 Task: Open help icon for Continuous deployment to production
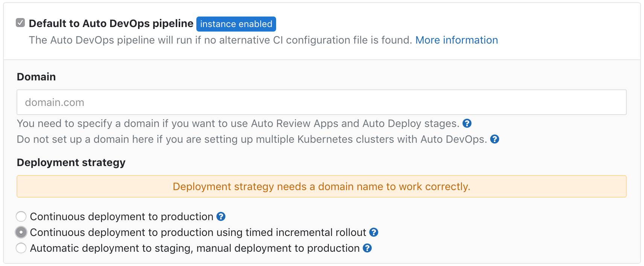coord(221,216)
